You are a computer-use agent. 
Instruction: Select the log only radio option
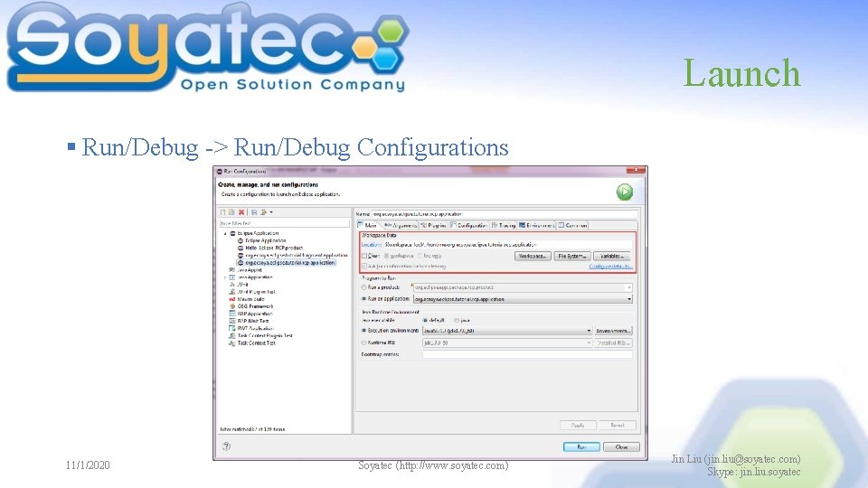click(x=420, y=256)
